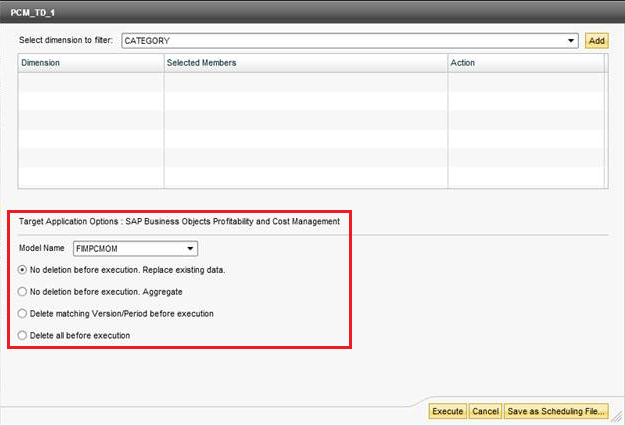625x426 pixels.
Task: Click the window resize grip corner
Action: [617, 417]
